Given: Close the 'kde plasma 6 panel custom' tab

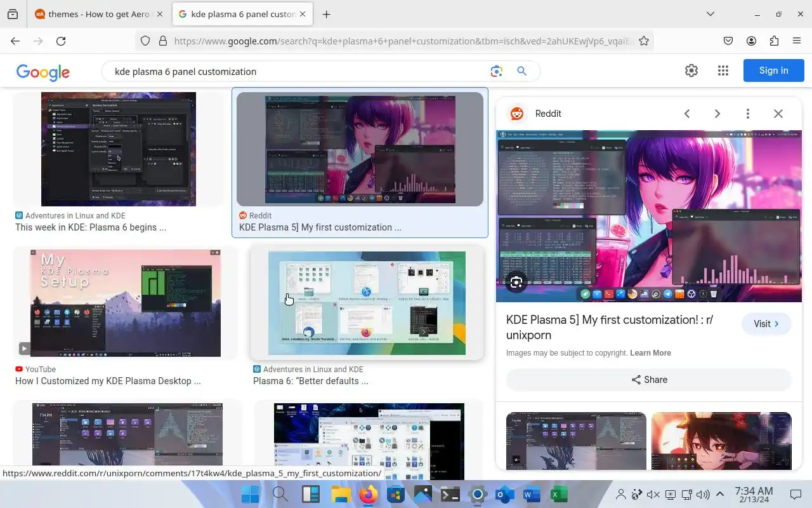Looking at the screenshot, I should 303,14.
